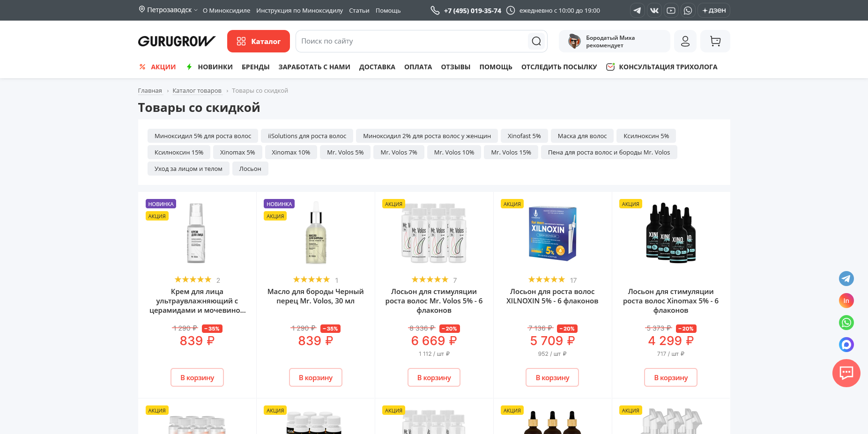Open КОНСУЛЬТАЦИЯ ТРИХОЛОГА menu item

coord(662,67)
